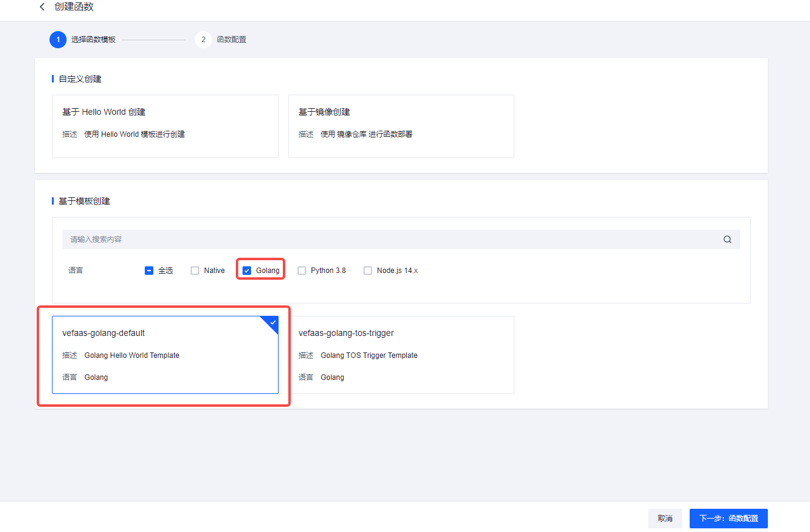
Task: Select 基于 Hello World 创建 card
Action: click(x=165, y=126)
